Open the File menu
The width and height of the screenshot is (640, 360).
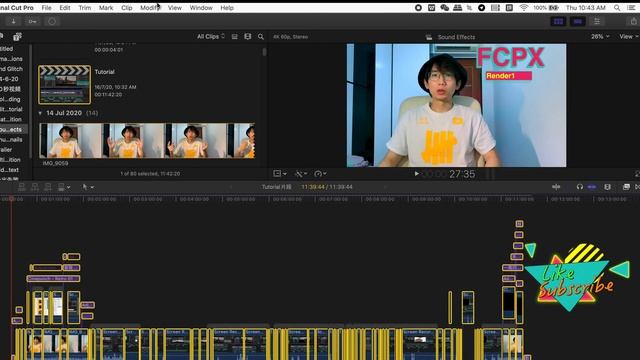[x=47, y=8]
